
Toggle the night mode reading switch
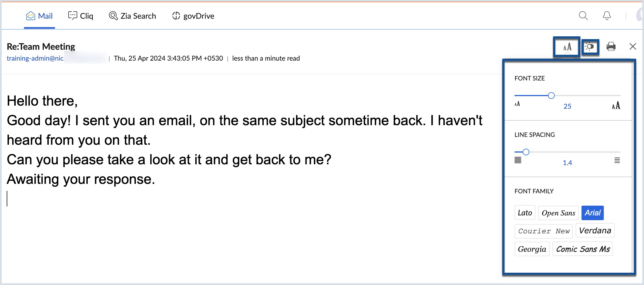coord(590,47)
